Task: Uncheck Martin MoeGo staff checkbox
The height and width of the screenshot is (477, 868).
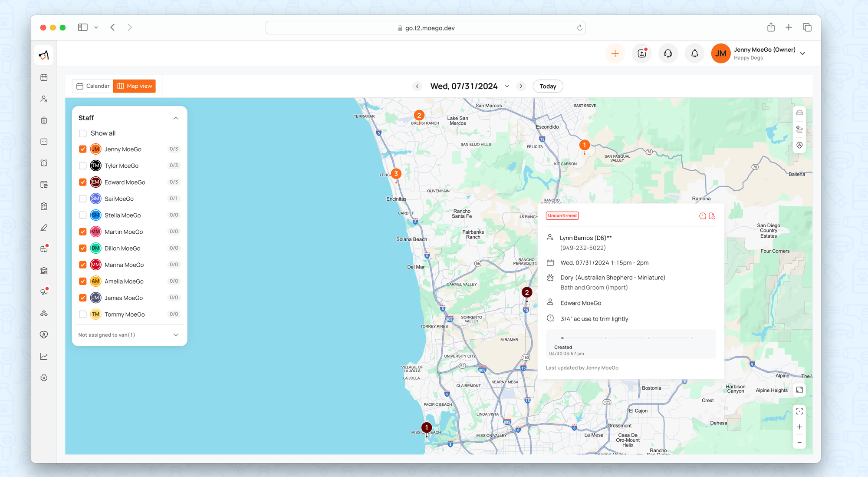Action: click(83, 232)
